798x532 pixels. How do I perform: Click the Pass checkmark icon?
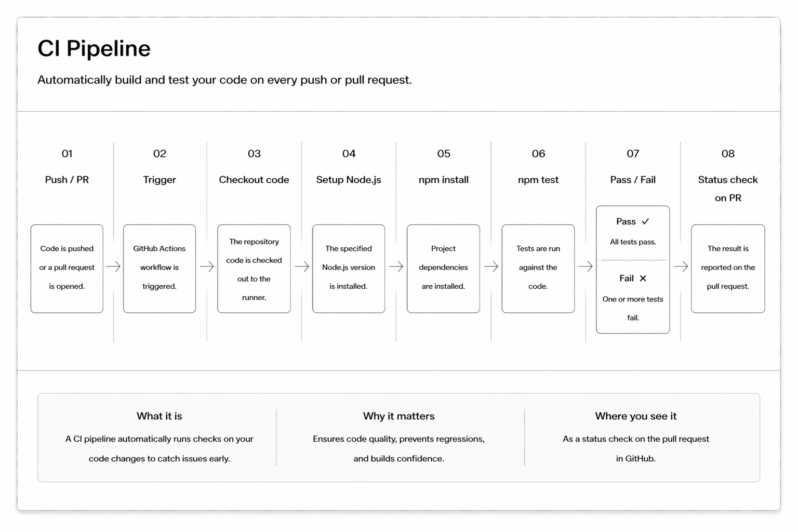point(645,221)
